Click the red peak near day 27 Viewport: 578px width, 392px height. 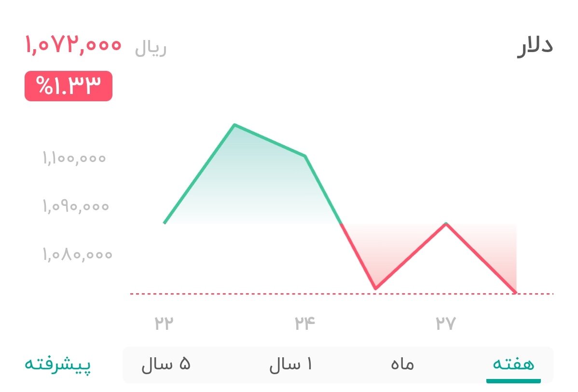[446, 223]
